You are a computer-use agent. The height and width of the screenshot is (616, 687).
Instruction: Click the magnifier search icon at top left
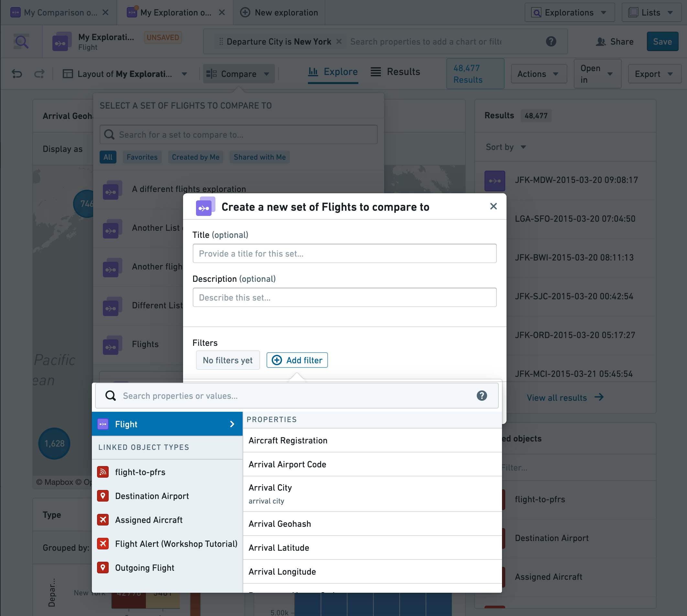21,41
